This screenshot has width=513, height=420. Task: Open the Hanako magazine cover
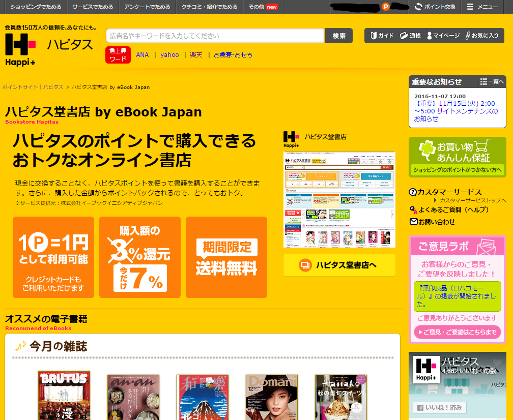(341, 397)
